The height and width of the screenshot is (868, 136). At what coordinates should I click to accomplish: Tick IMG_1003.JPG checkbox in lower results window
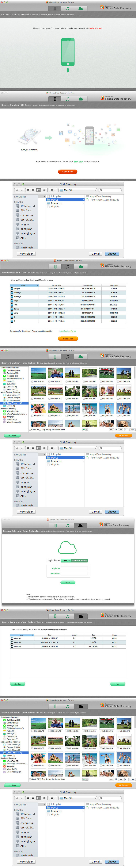pyautogui.click(x=67, y=731)
